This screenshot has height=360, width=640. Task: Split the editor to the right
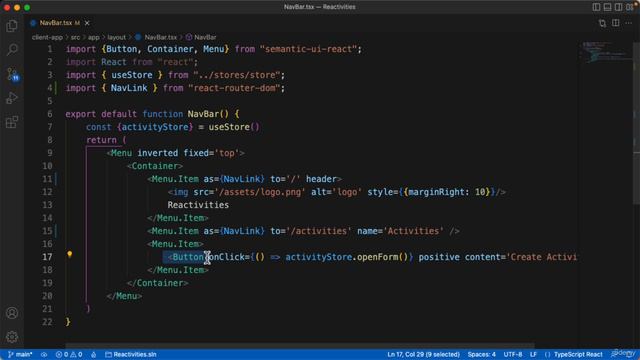point(616,23)
